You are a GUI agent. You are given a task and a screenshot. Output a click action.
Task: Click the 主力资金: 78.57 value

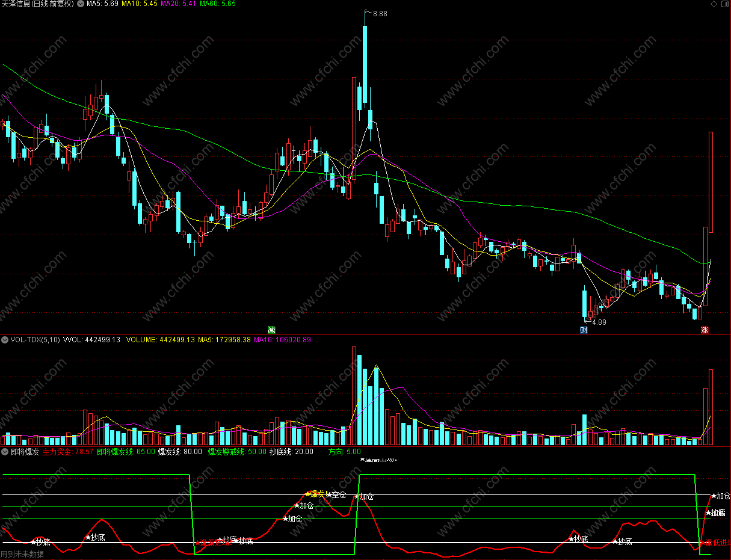click(x=68, y=452)
